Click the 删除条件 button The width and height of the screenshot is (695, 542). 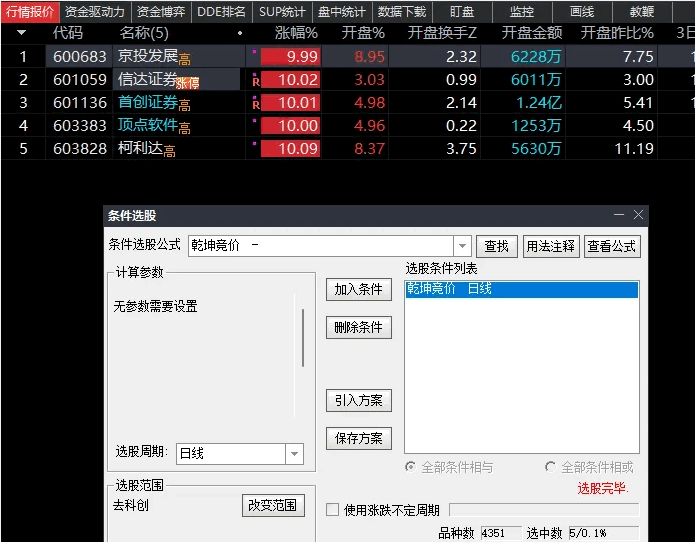[x=359, y=328]
